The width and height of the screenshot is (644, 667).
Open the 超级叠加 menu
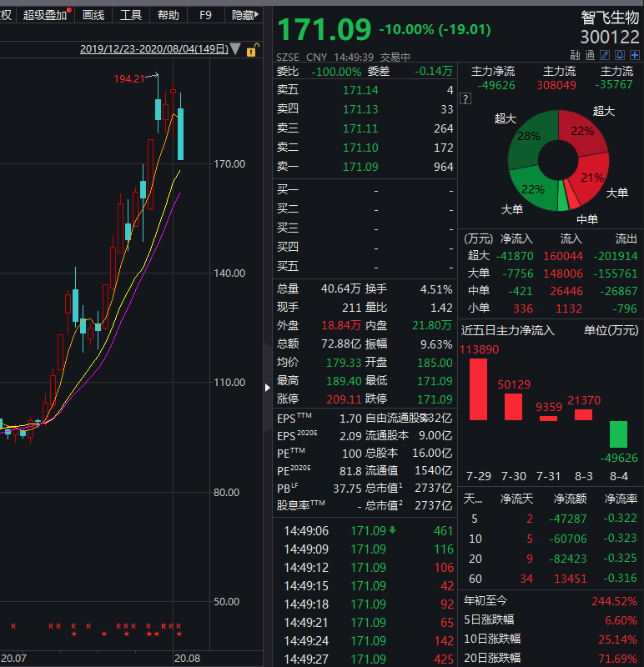pos(45,15)
